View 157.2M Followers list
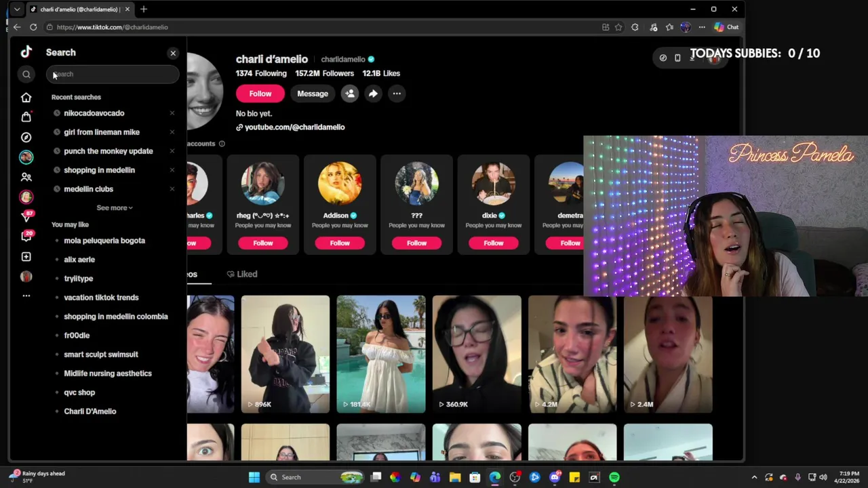The width and height of the screenshot is (868, 488). pos(324,73)
